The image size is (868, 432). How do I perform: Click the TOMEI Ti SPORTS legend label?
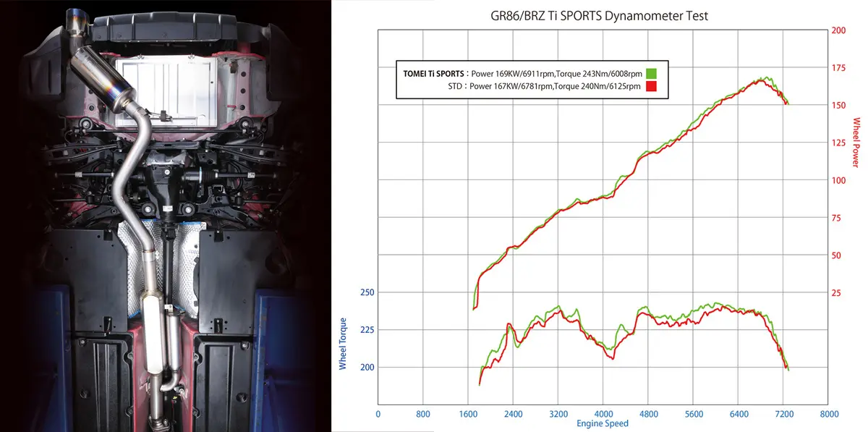pyautogui.click(x=433, y=74)
